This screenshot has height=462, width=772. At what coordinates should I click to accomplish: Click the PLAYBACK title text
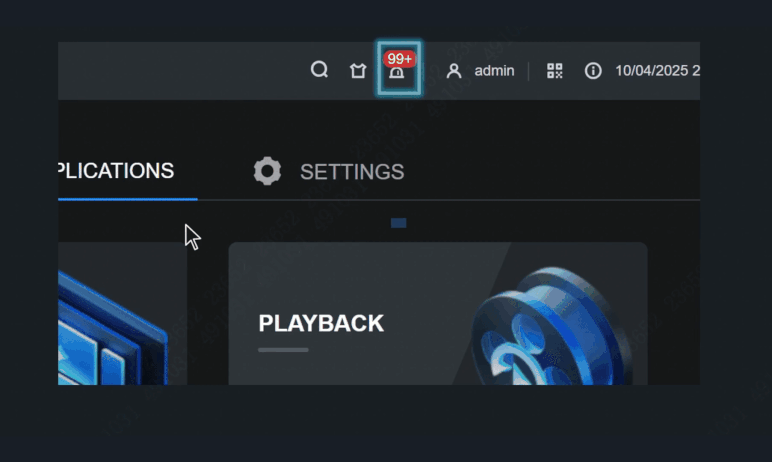321,323
